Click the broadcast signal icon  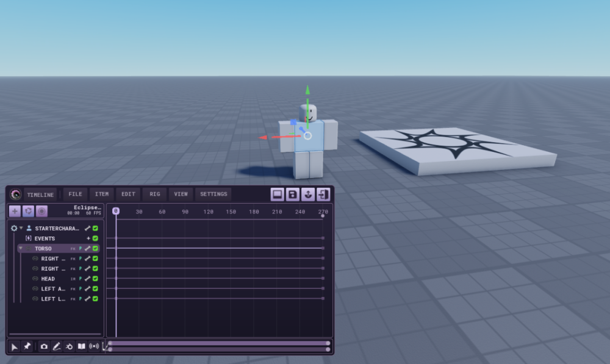tap(94, 346)
